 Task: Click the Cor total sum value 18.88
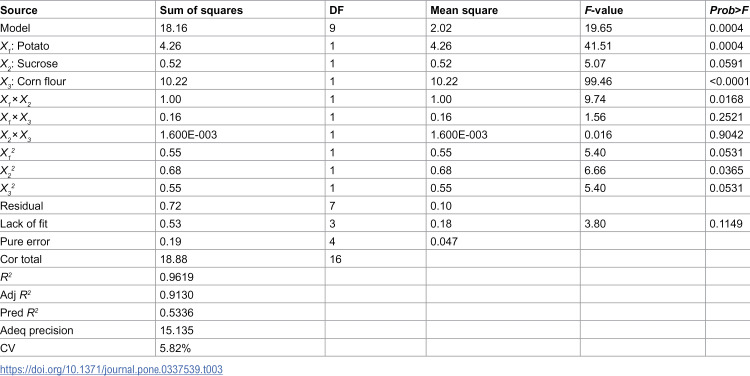(172, 259)
